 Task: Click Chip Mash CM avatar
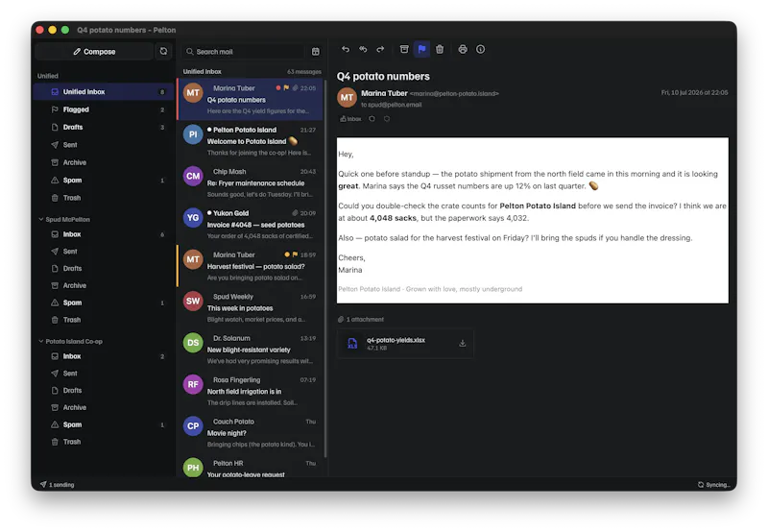[193, 177]
